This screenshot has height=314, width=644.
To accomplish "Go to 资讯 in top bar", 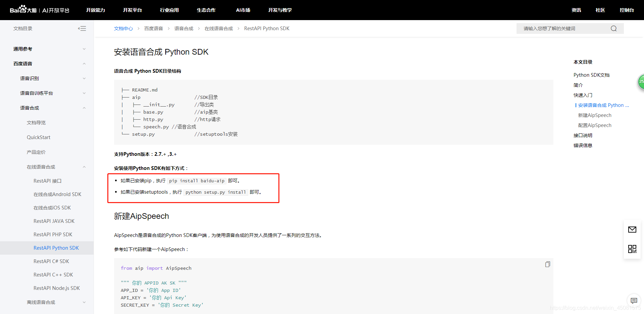I will click(x=576, y=10).
